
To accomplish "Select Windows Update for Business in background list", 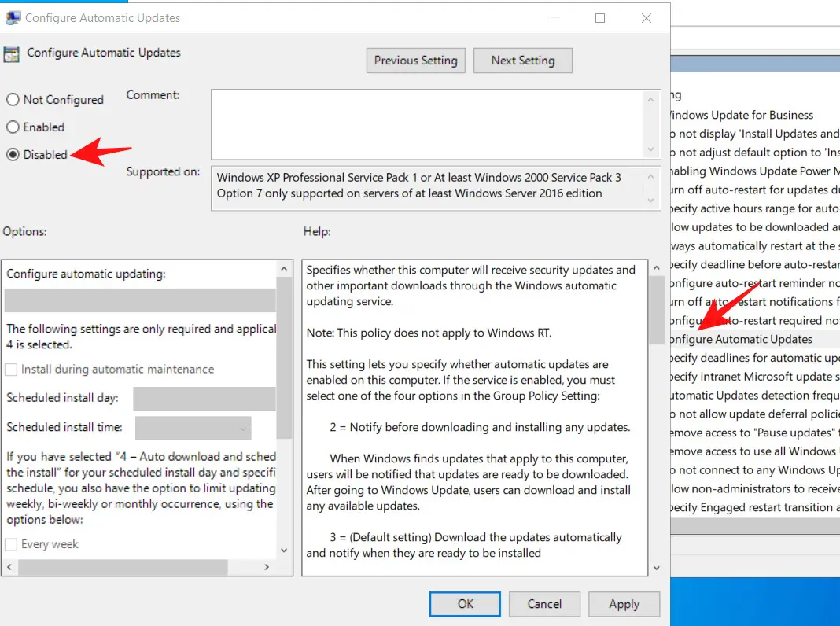I will click(x=742, y=115).
